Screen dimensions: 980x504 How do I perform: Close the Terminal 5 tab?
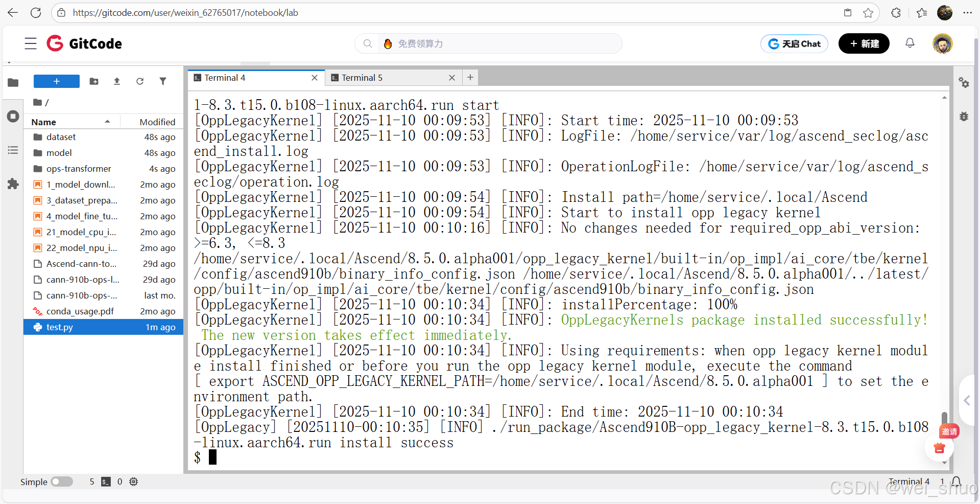452,78
